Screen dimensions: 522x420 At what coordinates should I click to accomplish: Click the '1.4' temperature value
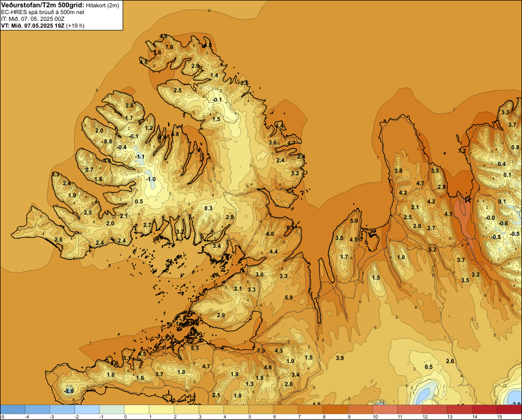pyautogui.click(x=214, y=75)
